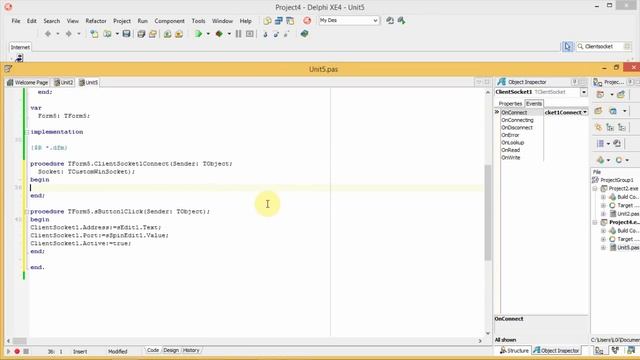Click the Program Reset toolbar icon
640x360 pixels.
coord(250,34)
